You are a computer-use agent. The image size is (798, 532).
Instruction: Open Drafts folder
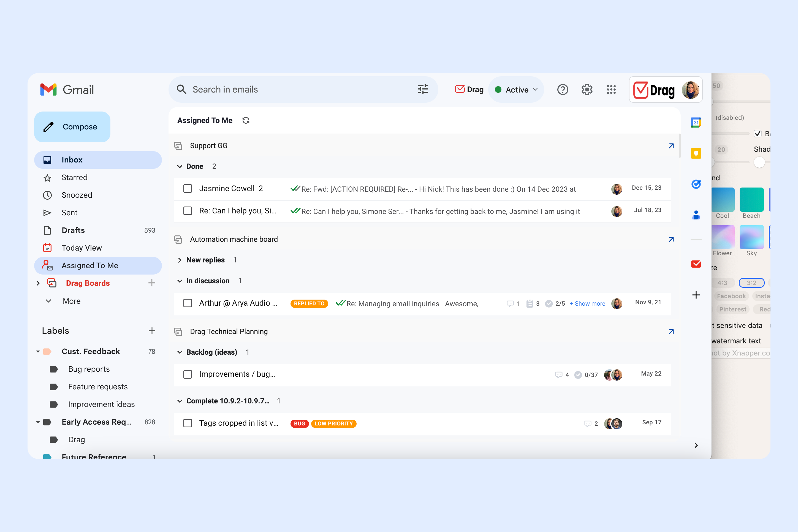click(x=98, y=230)
